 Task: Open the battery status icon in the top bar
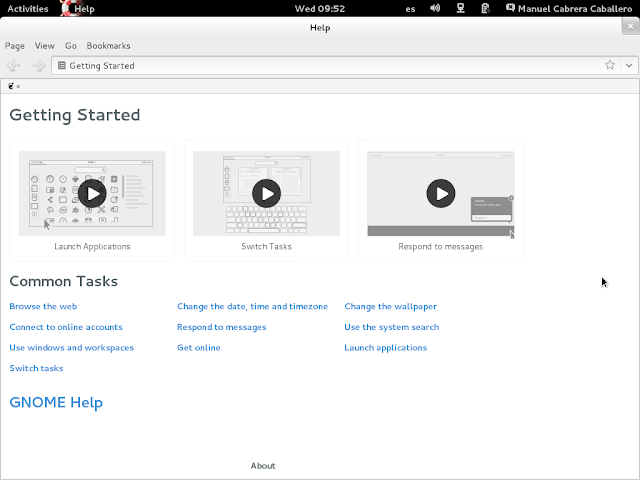tap(485, 8)
